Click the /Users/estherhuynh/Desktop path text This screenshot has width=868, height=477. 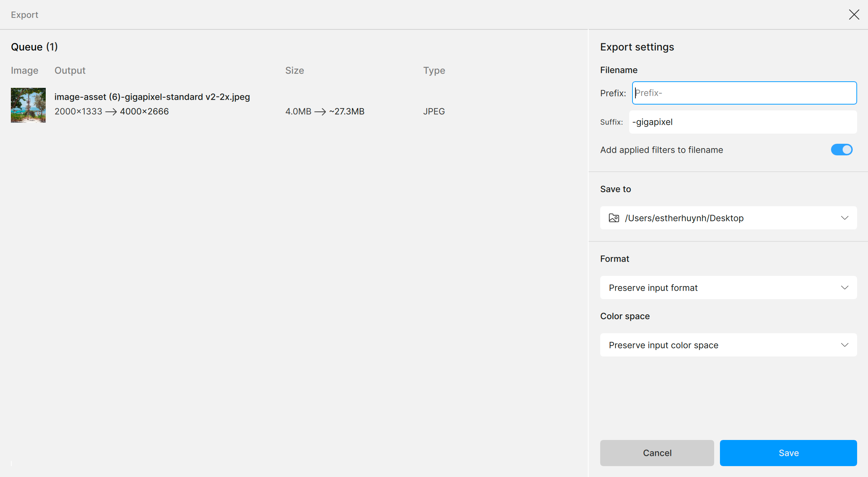click(684, 218)
